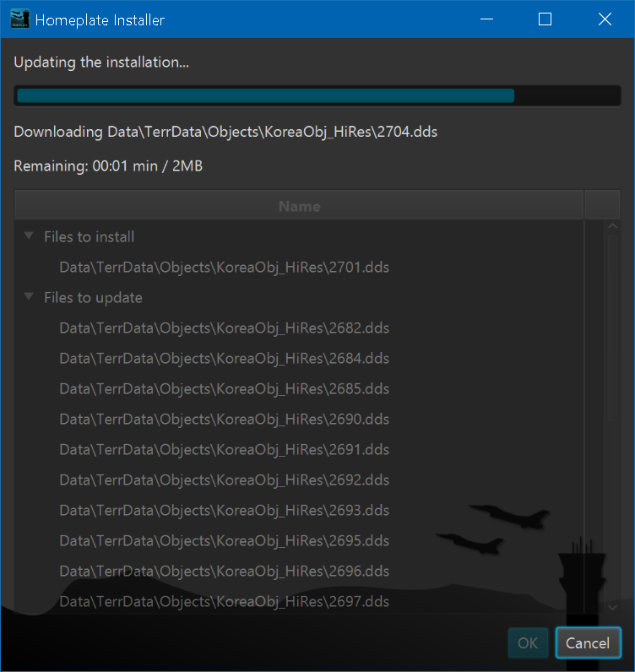Screen dimensions: 635x672
Task: Select the 2690.dds row
Action: [224, 420]
